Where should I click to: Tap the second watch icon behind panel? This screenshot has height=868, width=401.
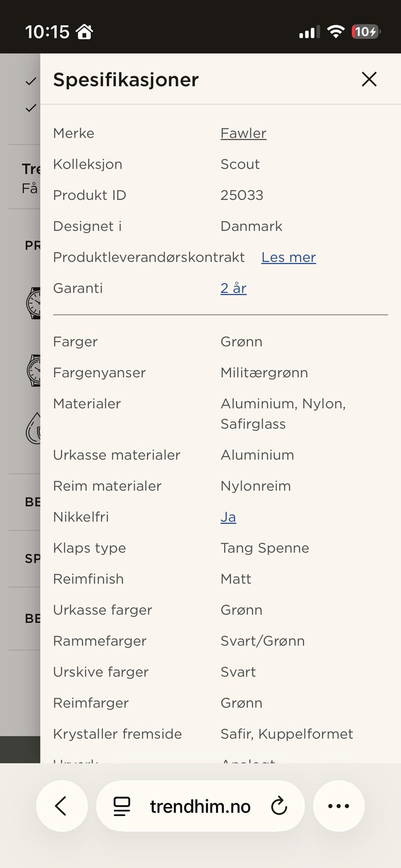[33, 370]
